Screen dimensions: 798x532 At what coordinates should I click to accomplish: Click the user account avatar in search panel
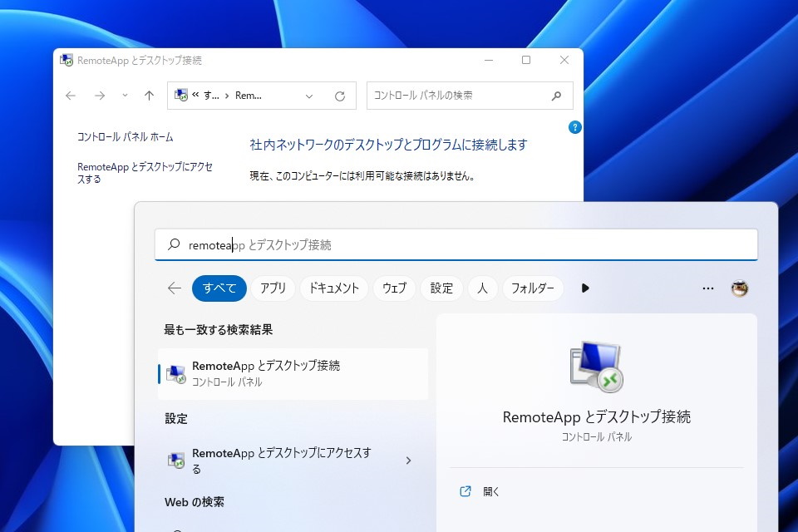(740, 288)
